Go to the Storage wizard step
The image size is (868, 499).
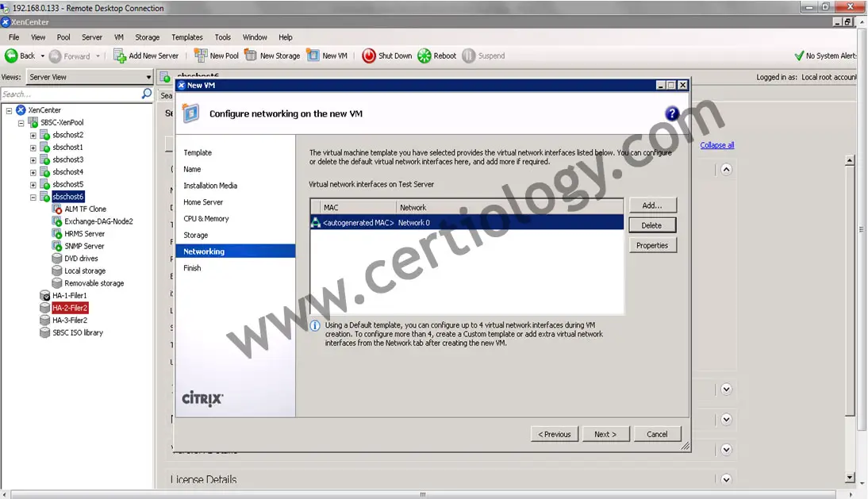point(196,235)
